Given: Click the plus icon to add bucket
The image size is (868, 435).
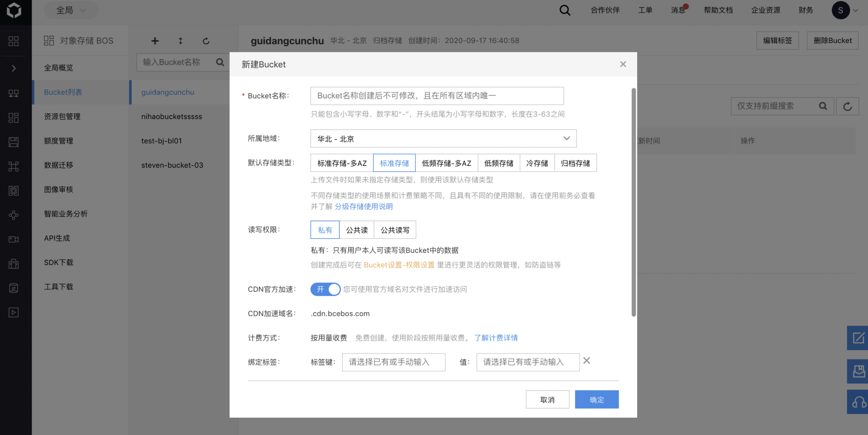Looking at the screenshot, I should pos(155,41).
